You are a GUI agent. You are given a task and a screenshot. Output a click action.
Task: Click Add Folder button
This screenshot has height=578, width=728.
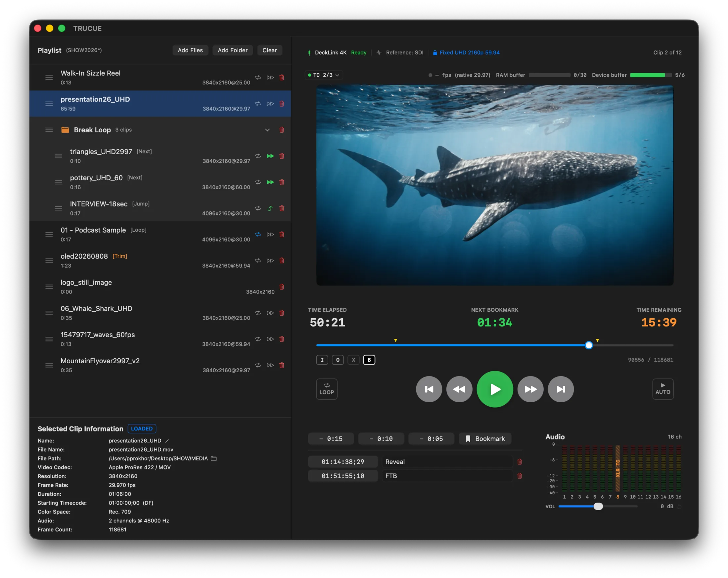point(233,50)
